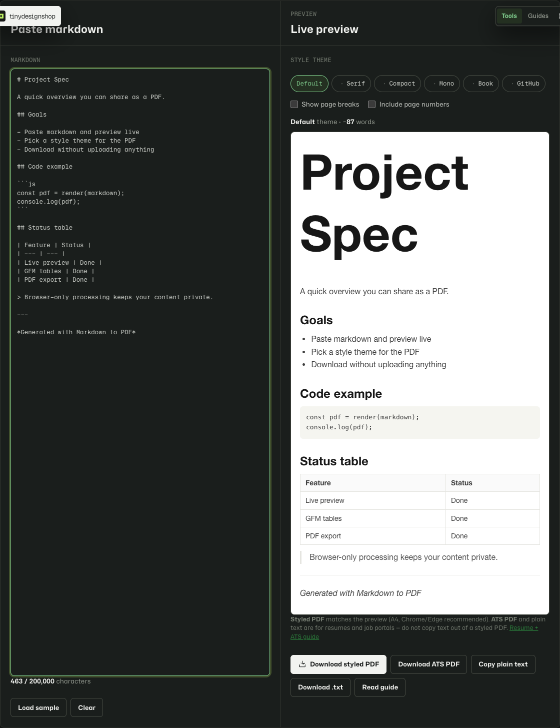Load sample markdown

pyautogui.click(x=38, y=707)
